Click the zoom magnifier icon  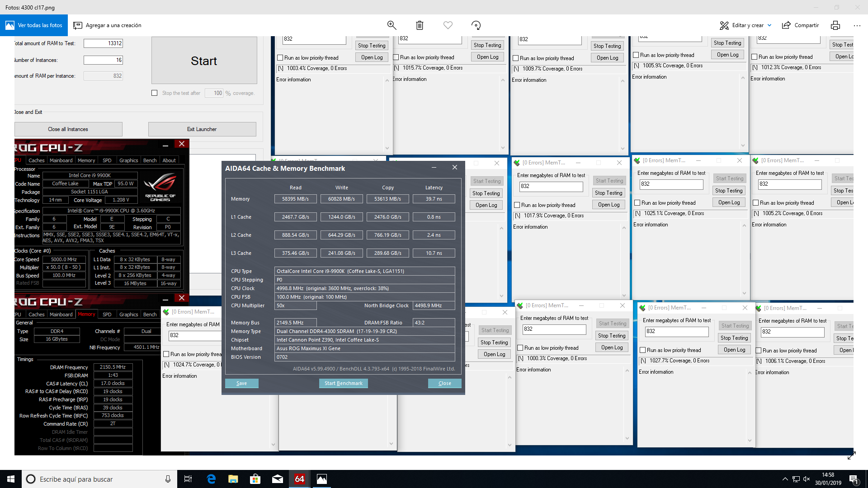coord(392,25)
